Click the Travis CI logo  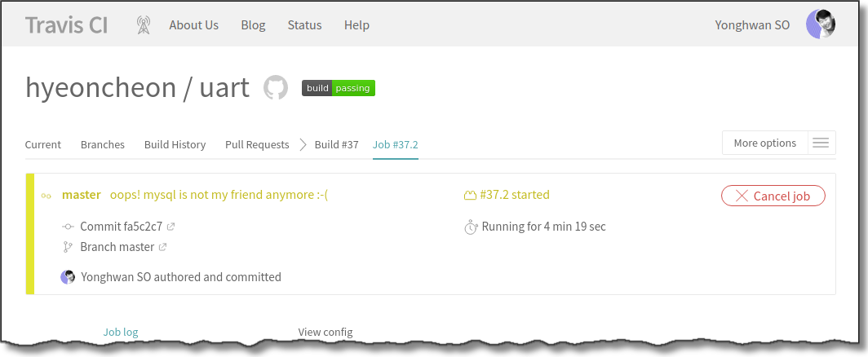point(66,25)
